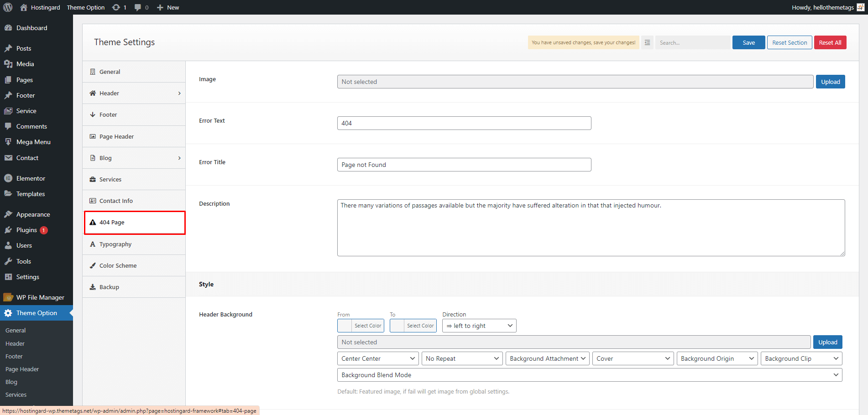This screenshot has width=868, height=415.
Task: Open Comments in the admin sidebar
Action: click(x=37, y=126)
